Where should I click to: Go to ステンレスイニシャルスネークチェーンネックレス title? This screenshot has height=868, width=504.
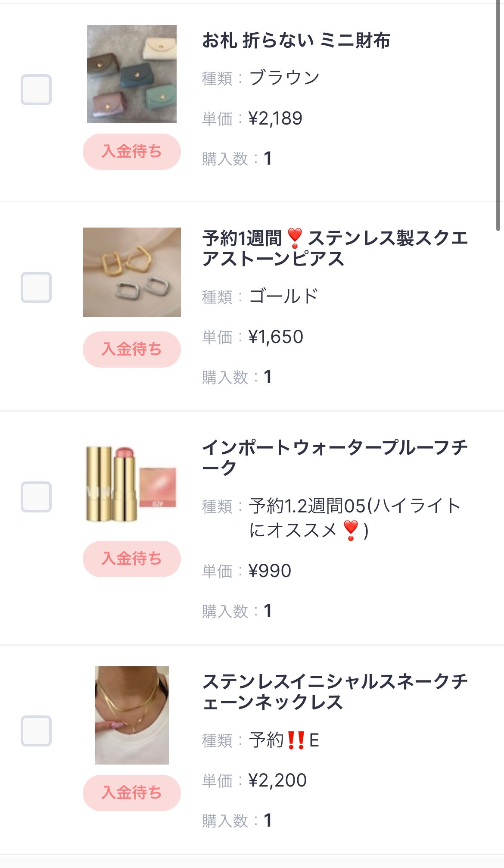(x=334, y=692)
